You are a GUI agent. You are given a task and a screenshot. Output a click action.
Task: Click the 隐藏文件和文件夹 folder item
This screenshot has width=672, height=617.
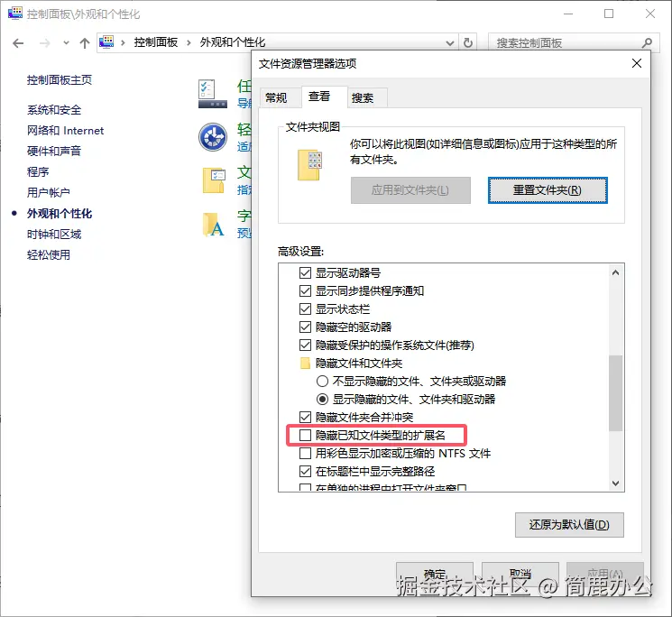tap(351, 364)
